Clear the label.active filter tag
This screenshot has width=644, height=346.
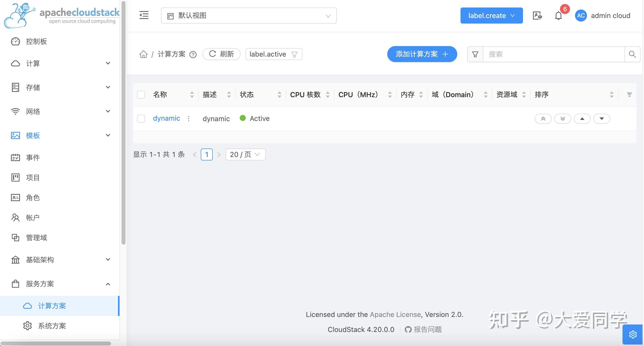click(294, 54)
